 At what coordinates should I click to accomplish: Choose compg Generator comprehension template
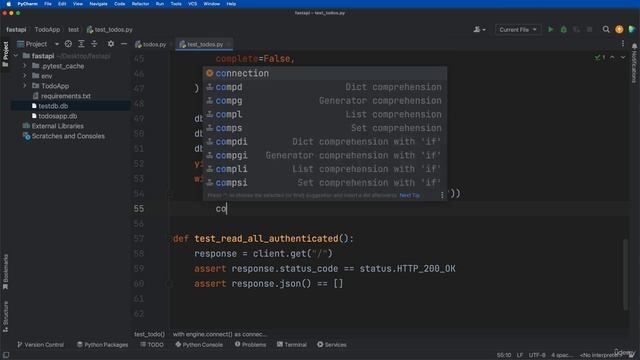click(x=325, y=101)
